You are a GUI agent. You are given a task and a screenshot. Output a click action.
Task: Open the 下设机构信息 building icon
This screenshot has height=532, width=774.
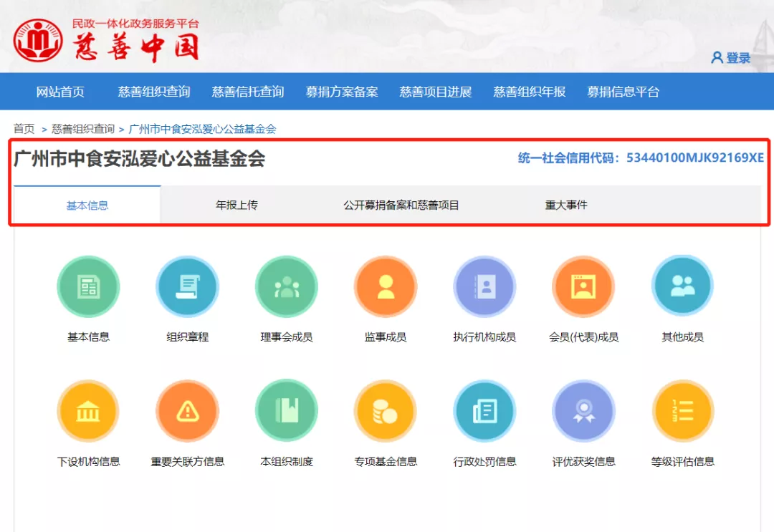coord(88,411)
